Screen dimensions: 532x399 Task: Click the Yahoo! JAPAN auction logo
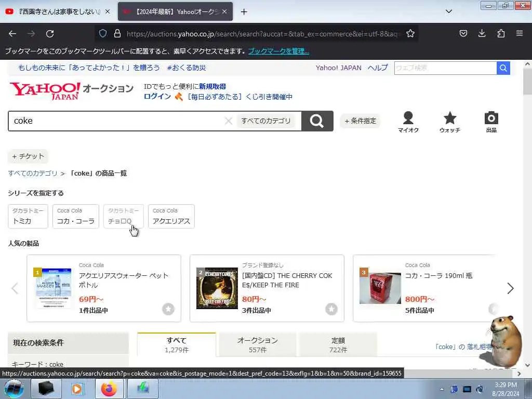(x=71, y=91)
